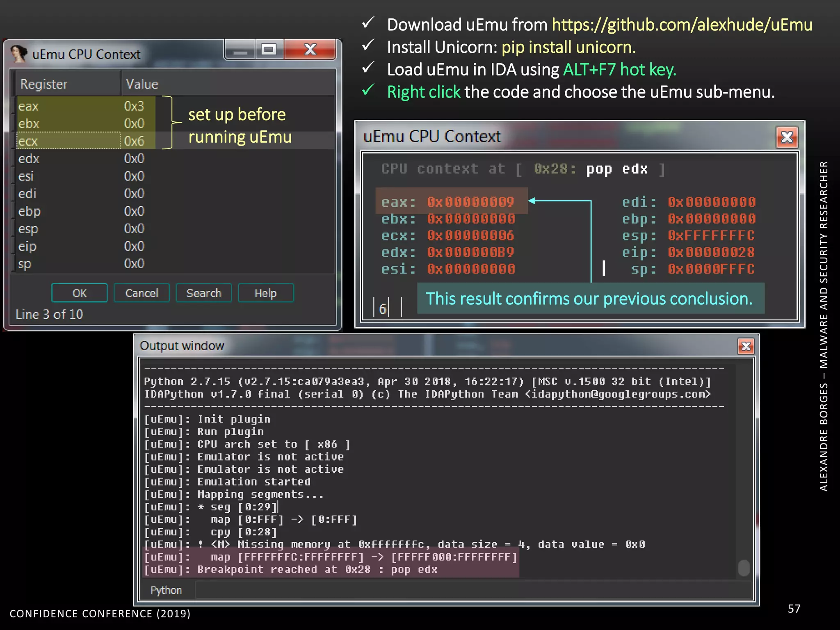Click the esp value 0xFFFFFFFC in context view

711,235
